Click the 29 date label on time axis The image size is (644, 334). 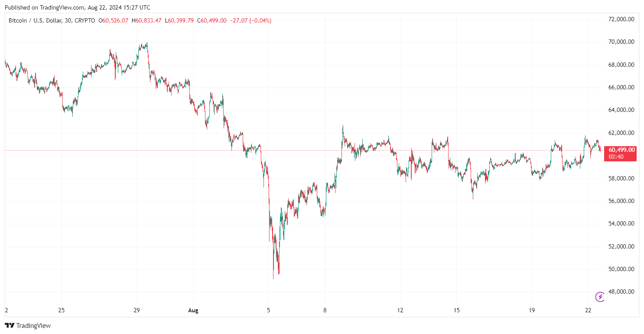coord(137,310)
